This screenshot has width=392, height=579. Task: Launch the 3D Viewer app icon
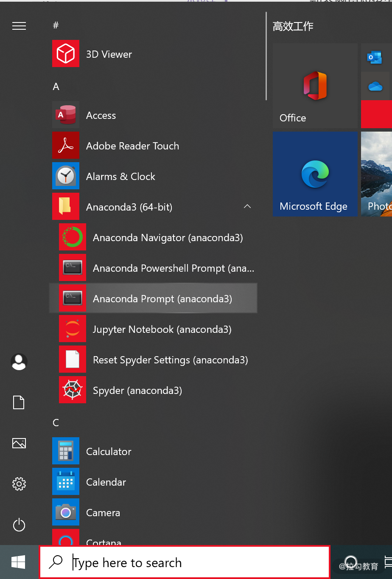coord(66,53)
